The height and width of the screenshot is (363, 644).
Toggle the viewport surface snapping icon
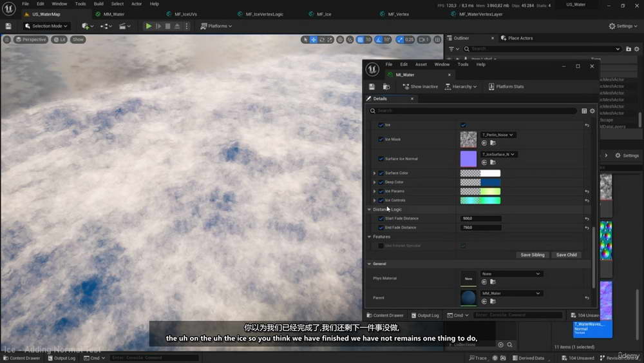[x=350, y=39]
